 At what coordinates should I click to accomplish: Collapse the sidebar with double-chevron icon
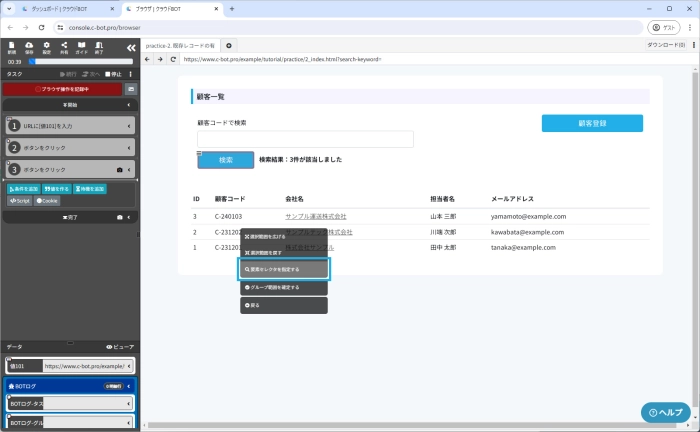tap(131, 47)
